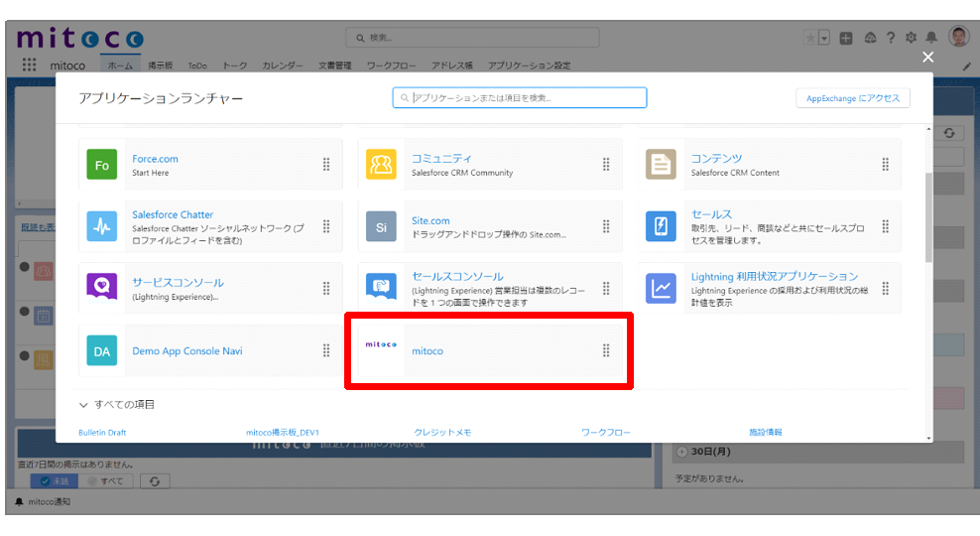Click the drag handle on mitoco tile

pyautogui.click(x=606, y=350)
